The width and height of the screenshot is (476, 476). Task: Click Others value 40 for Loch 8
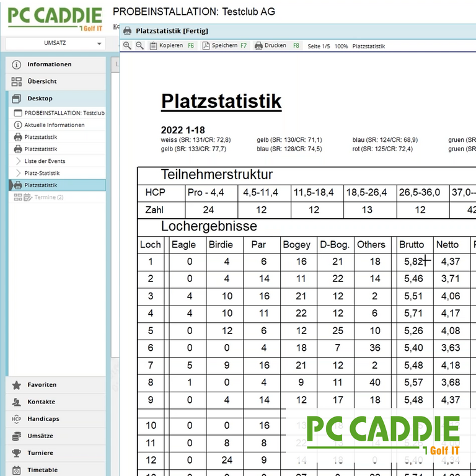(x=375, y=382)
